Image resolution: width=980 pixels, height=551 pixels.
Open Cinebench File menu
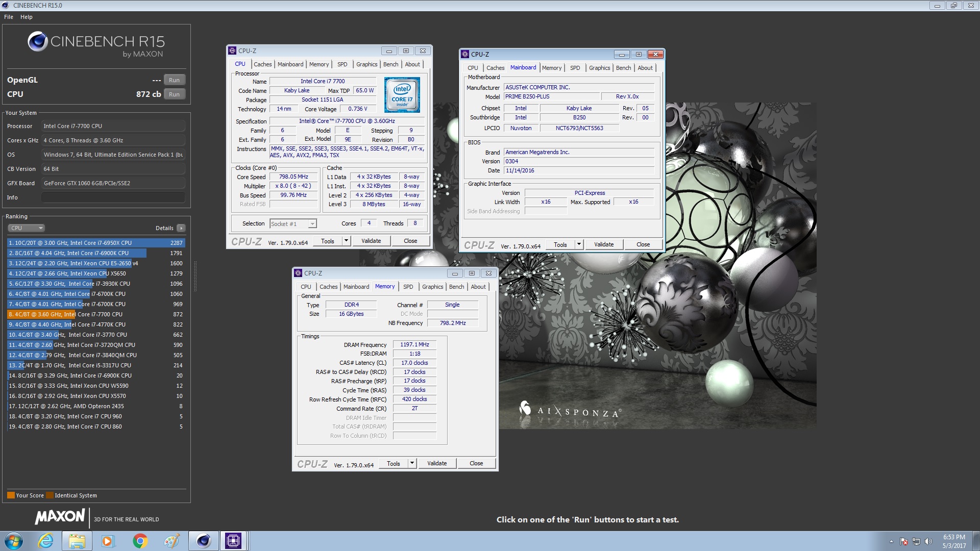tap(9, 17)
